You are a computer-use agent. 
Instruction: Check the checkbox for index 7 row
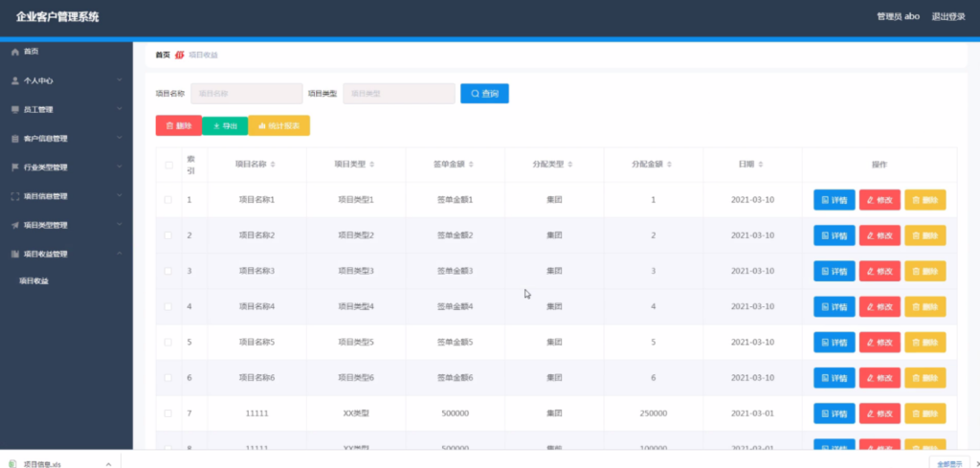(168, 413)
